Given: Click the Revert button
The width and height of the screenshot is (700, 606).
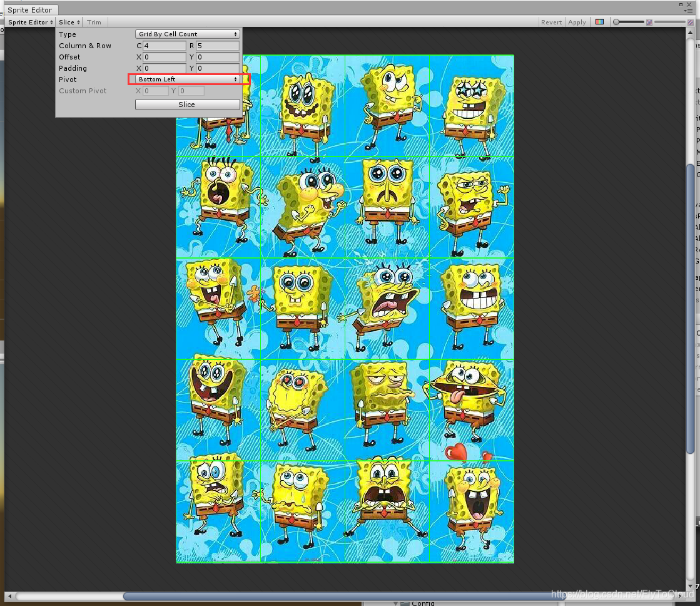Looking at the screenshot, I should [551, 22].
